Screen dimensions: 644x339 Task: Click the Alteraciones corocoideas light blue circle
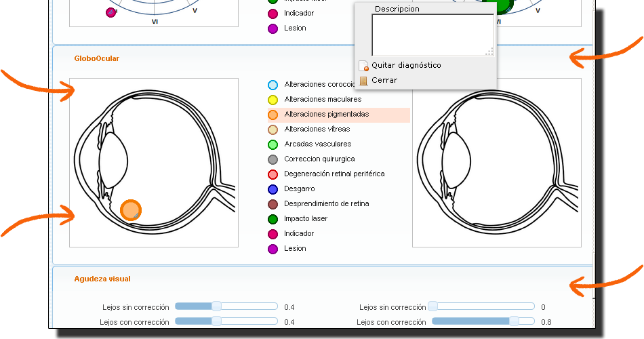pos(273,85)
